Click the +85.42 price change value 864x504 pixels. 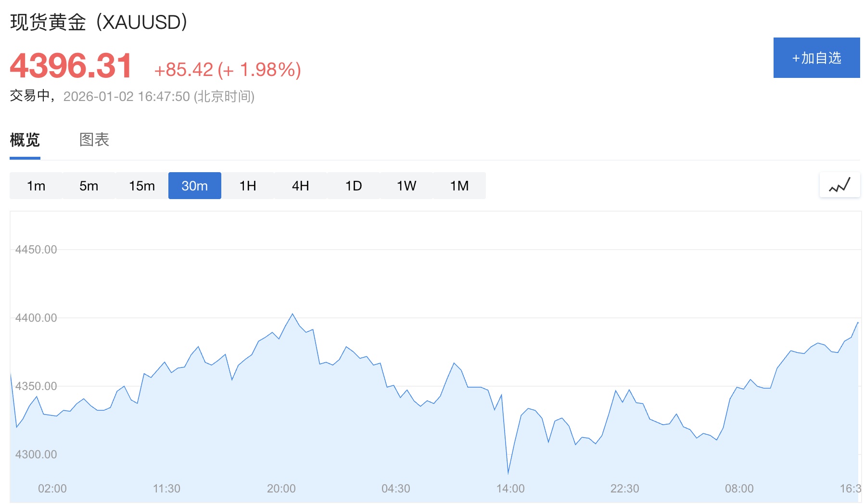coord(183,70)
